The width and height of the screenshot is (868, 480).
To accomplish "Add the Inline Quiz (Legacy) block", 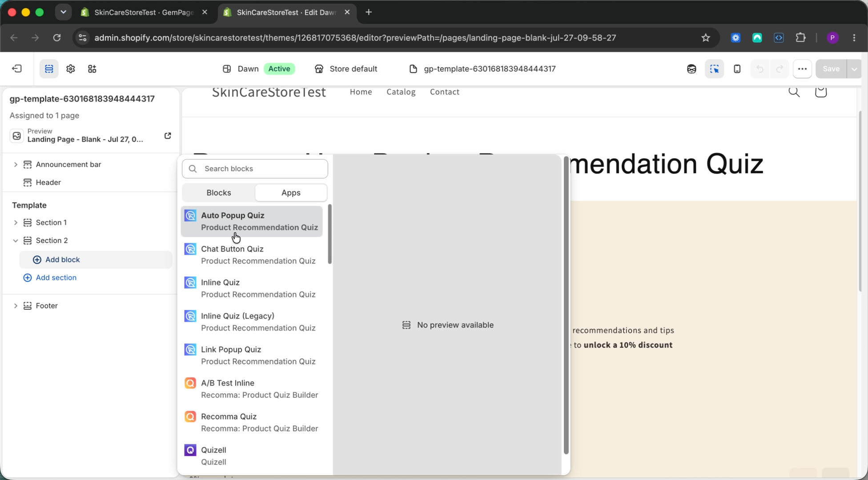I will (252, 322).
